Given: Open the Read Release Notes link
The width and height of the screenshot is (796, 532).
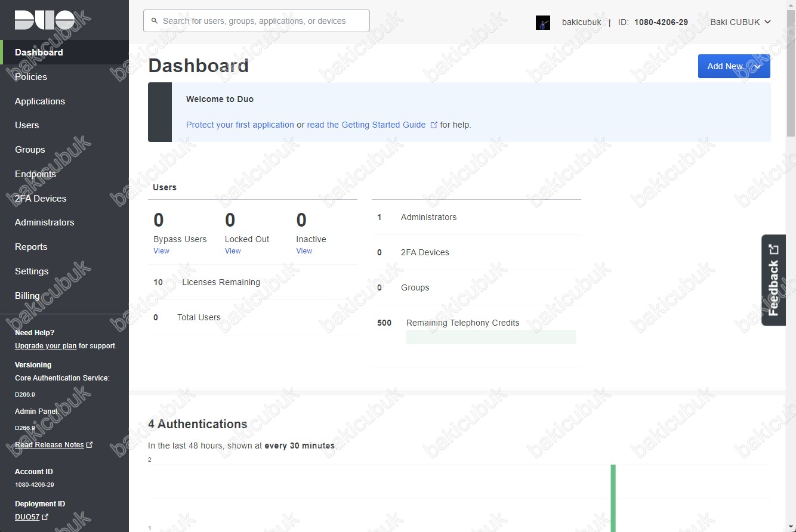Looking at the screenshot, I should point(50,445).
